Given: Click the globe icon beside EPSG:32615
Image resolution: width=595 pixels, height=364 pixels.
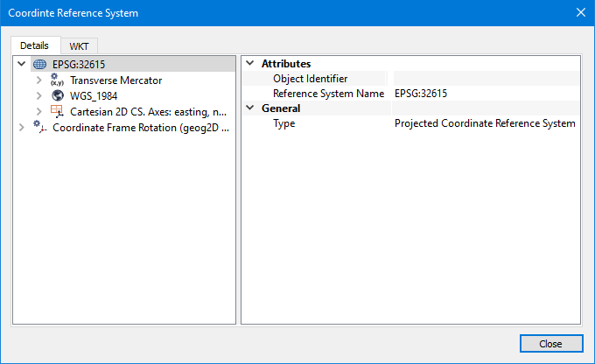Looking at the screenshot, I should pyautogui.click(x=39, y=64).
